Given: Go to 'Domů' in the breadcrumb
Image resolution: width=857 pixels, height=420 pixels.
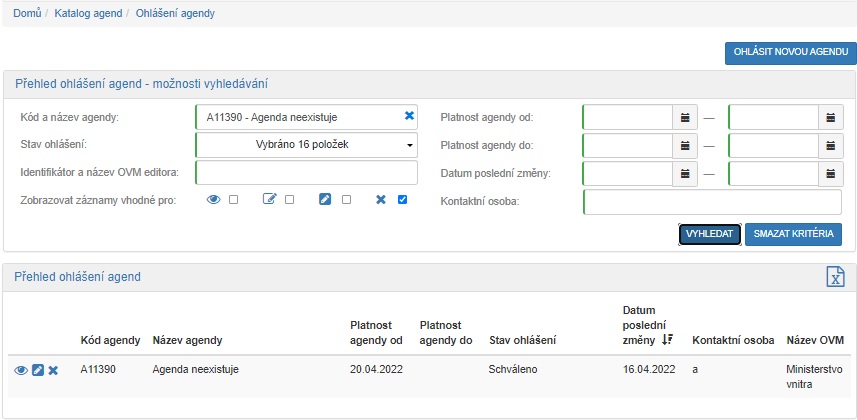Looking at the screenshot, I should point(27,14).
